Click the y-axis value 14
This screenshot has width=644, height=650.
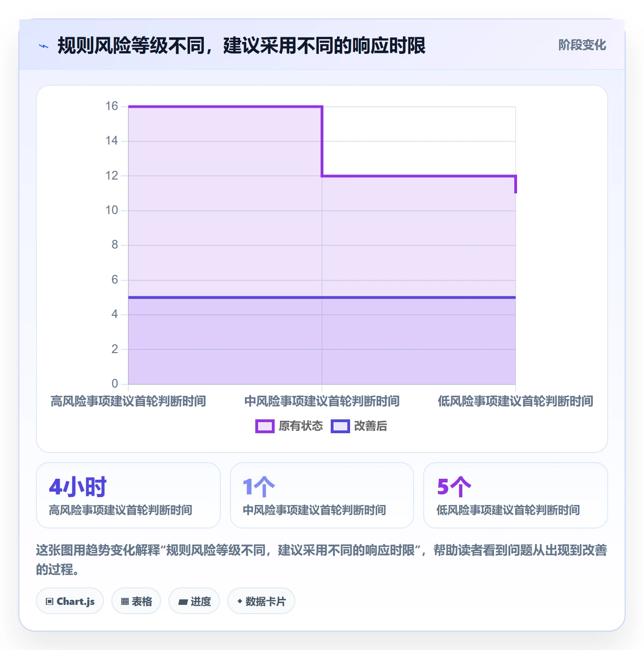pyautogui.click(x=112, y=141)
